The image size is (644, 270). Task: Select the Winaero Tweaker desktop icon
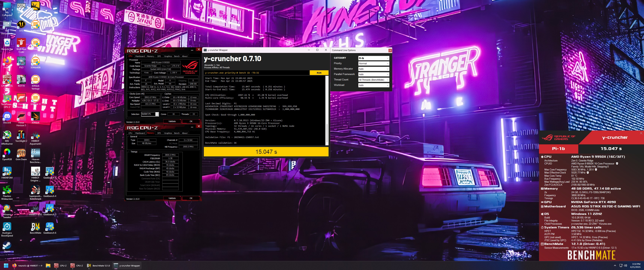(7, 211)
